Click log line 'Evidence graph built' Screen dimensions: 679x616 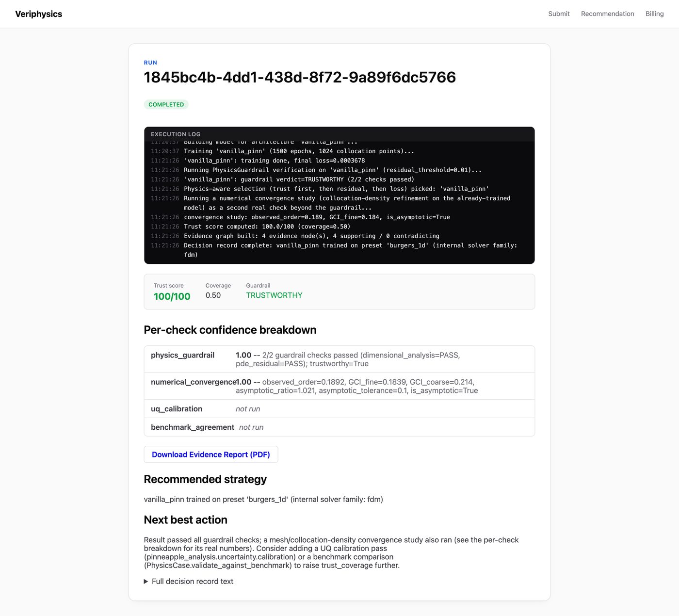pos(311,236)
